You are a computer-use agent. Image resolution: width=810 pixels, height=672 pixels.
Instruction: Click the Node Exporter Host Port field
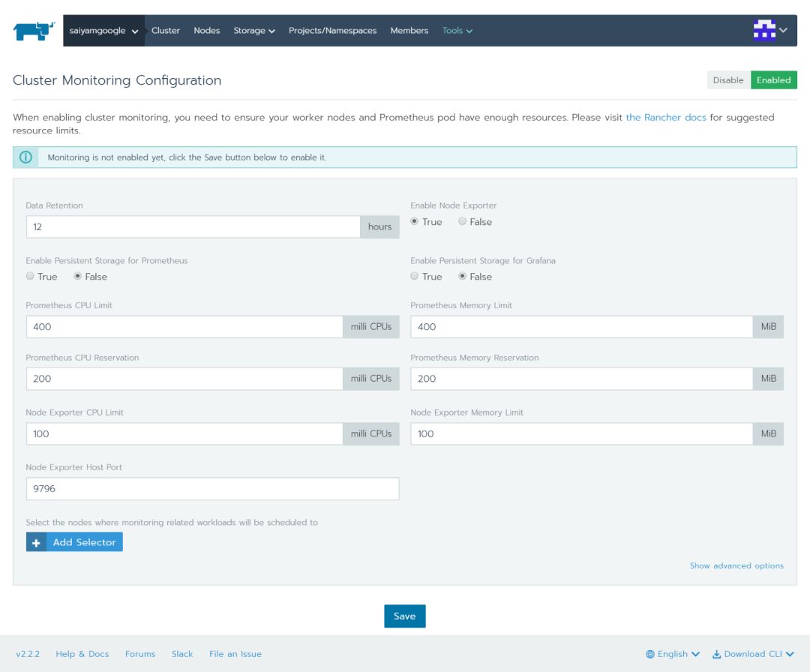[213, 489]
